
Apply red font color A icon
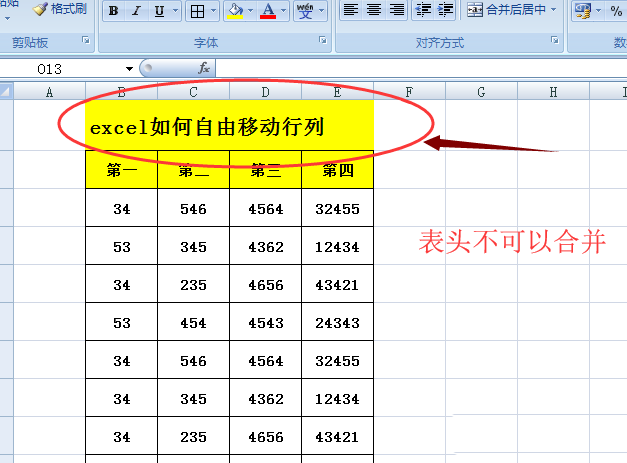pyautogui.click(x=268, y=11)
